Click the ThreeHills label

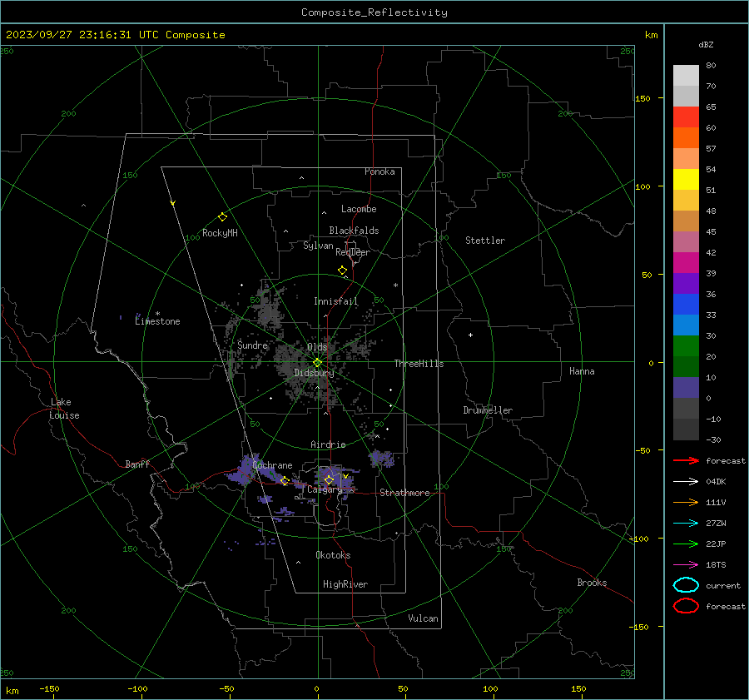coord(419,364)
